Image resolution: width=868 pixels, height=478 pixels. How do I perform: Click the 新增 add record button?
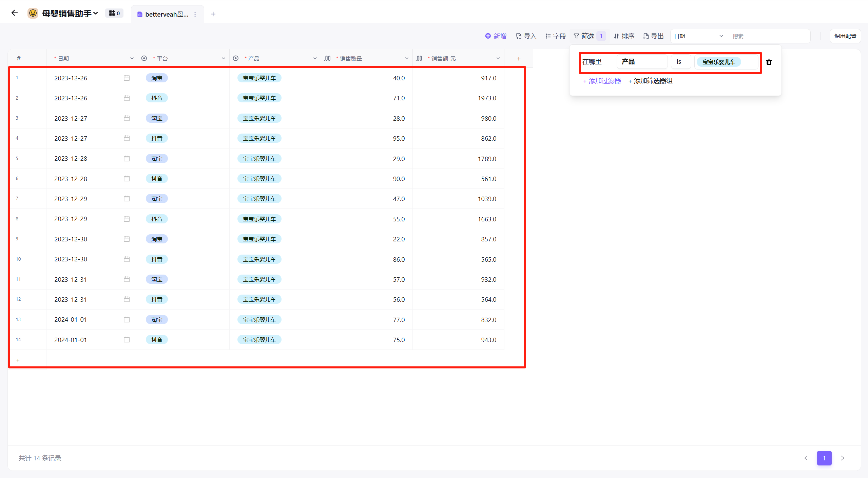496,36
